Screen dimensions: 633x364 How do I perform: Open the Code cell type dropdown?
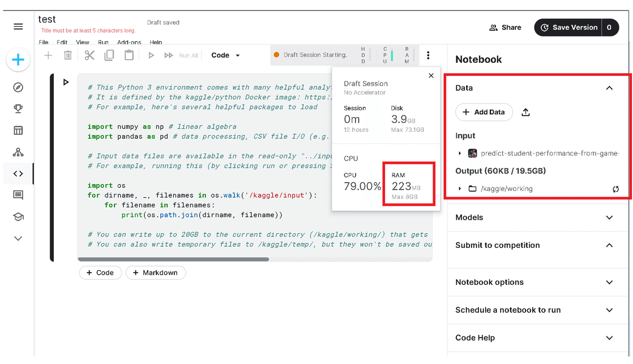point(225,55)
